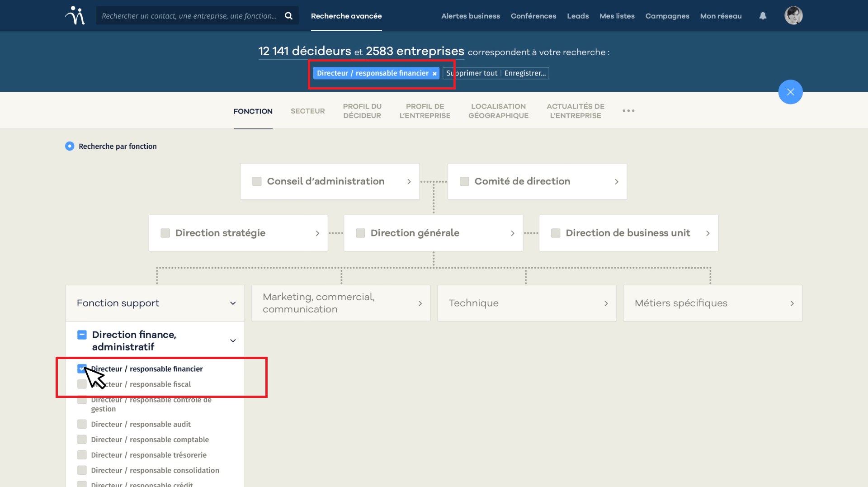Open the '2583 entreprises' results link
The height and width of the screenshot is (487, 868).
pos(415,51)
